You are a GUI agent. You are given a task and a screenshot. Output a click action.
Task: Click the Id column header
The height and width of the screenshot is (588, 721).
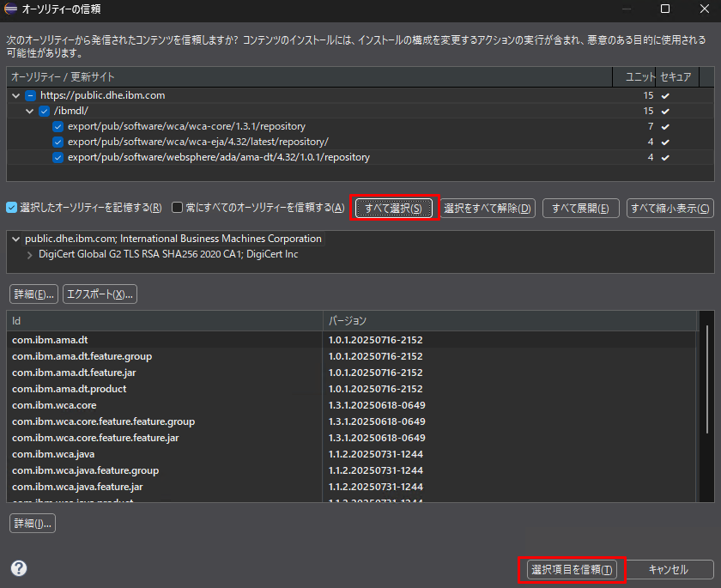pos(165,321)
